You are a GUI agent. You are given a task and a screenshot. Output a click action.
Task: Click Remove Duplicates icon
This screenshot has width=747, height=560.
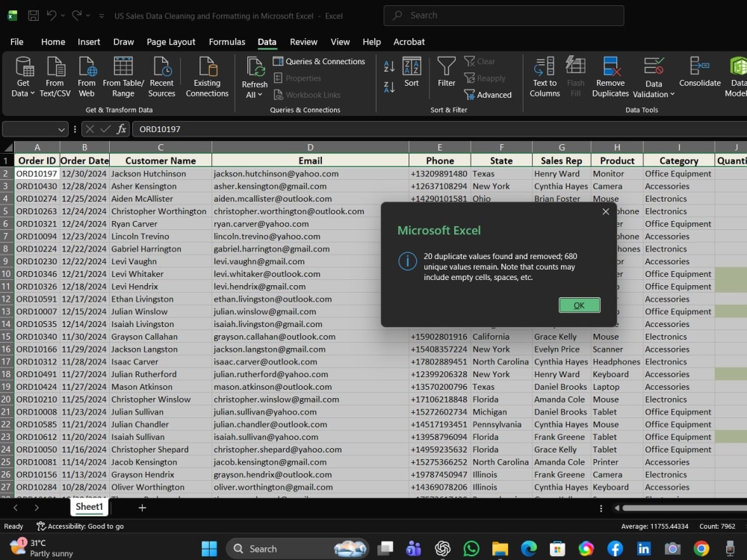coord(610,77)
